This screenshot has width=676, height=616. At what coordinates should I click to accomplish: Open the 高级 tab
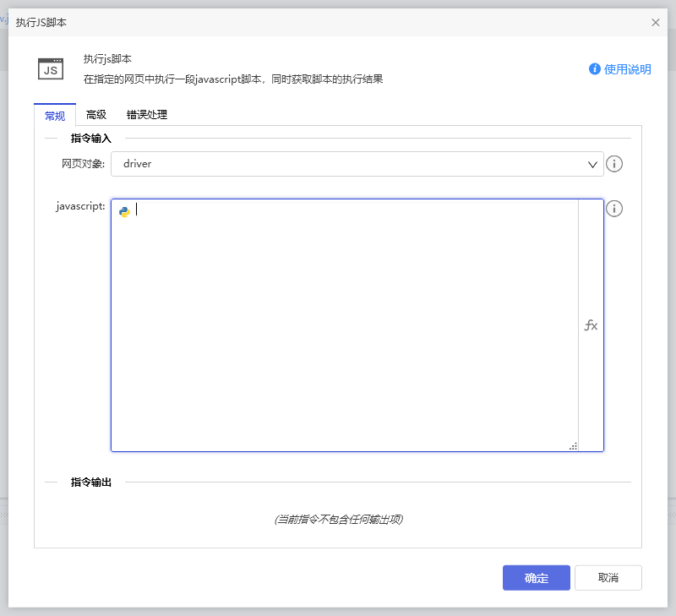coord(96,115)
